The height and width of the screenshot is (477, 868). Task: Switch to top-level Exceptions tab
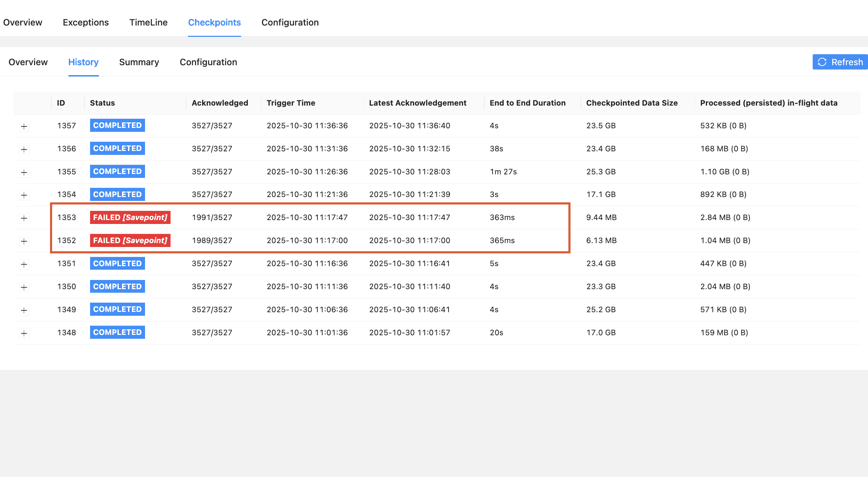85,22
